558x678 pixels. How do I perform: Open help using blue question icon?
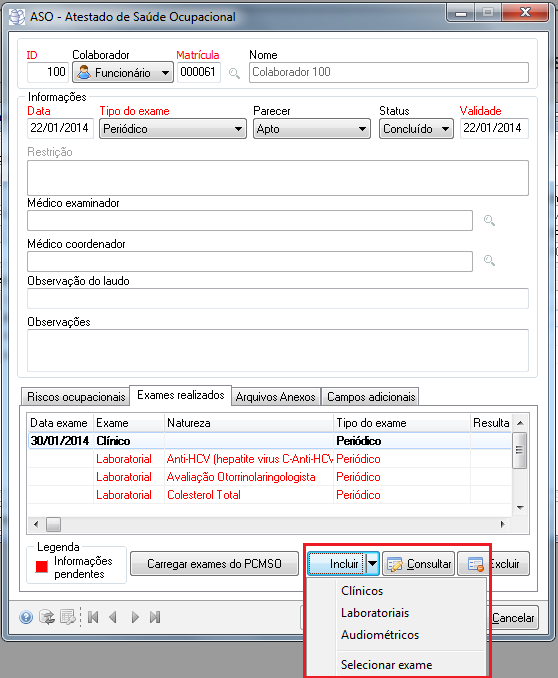tap(26, 617)
